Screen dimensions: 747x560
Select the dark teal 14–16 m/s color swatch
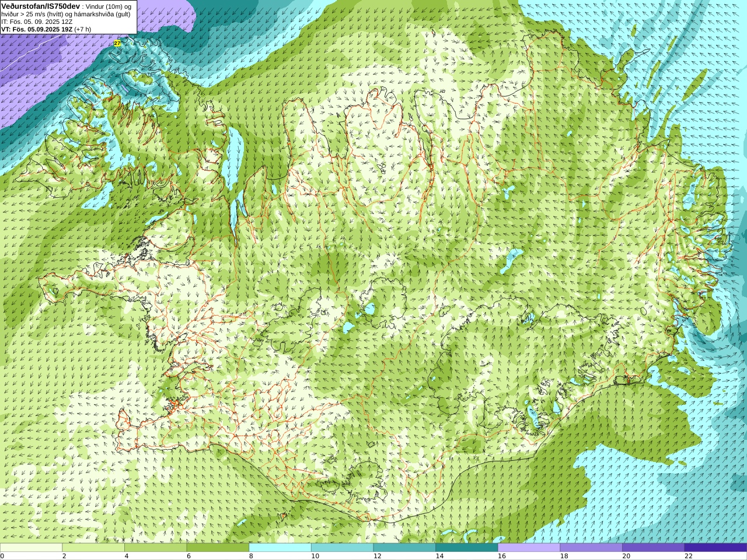pos(467,548)
